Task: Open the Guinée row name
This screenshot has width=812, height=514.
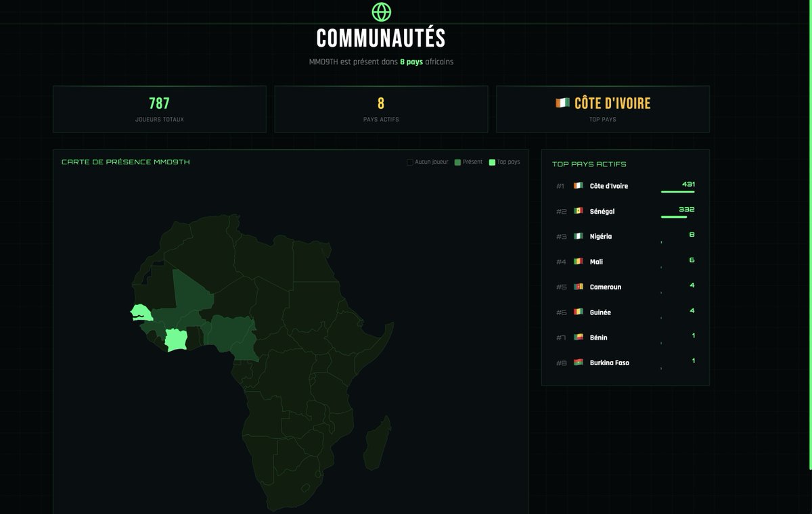Action: coord(600,312)
